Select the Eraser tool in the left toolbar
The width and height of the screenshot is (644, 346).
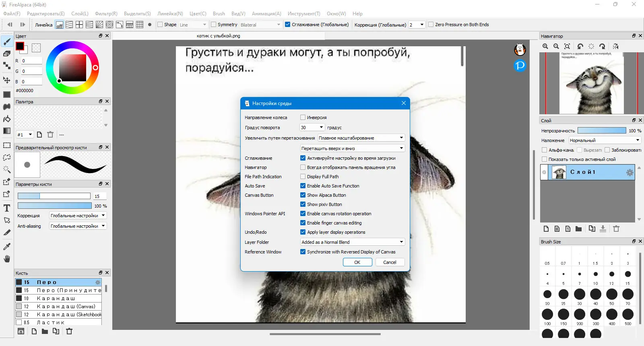[x=7, y=54]
